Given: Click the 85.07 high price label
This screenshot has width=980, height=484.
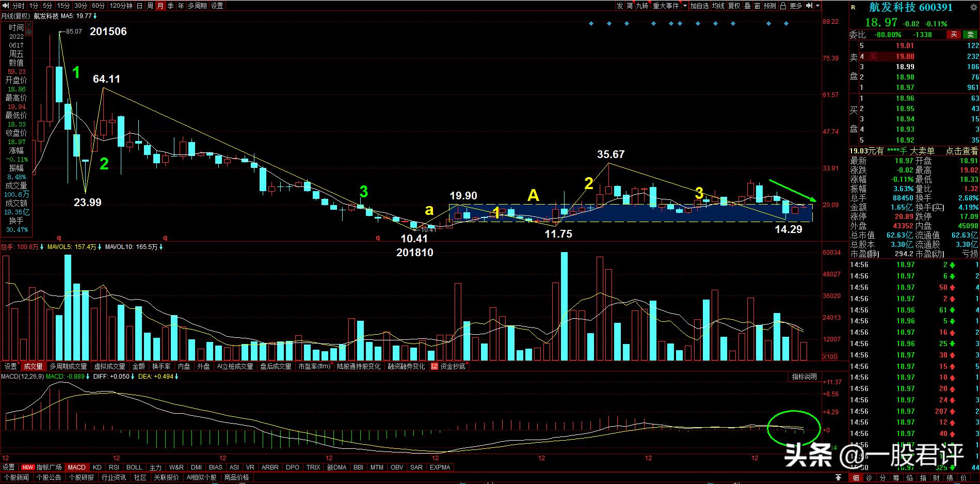Looking at the screenshot, I should point(74,32).
